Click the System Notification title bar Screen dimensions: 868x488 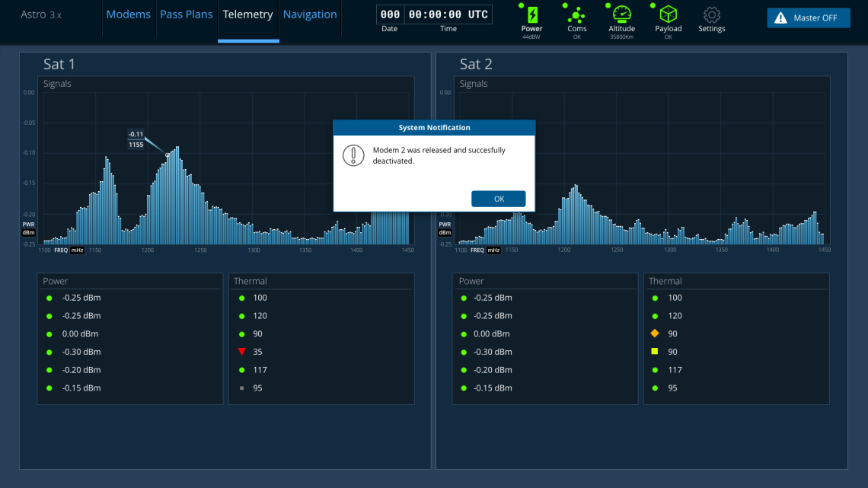coord(434,128)
